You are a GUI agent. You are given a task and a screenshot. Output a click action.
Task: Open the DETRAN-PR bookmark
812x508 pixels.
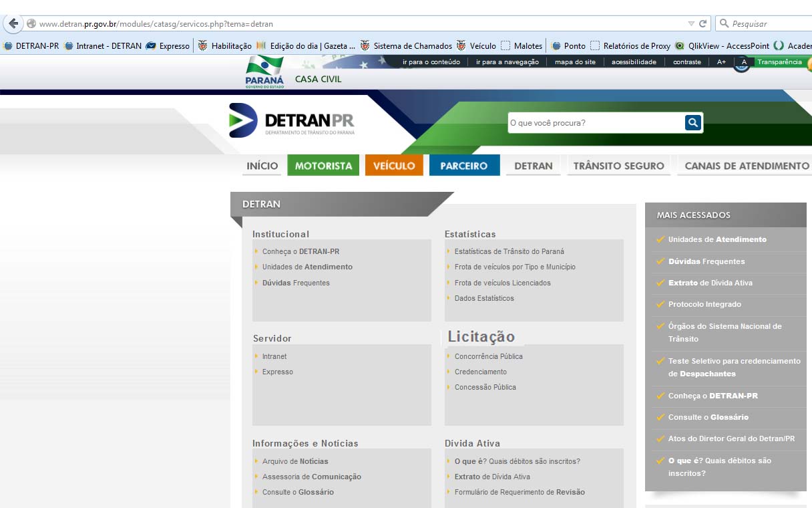click(x=31, y=46)
